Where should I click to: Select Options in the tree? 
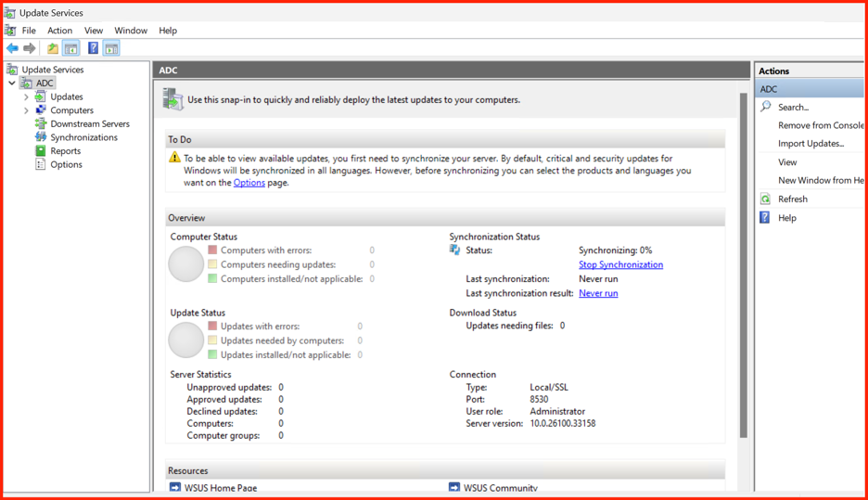[66, 164]
